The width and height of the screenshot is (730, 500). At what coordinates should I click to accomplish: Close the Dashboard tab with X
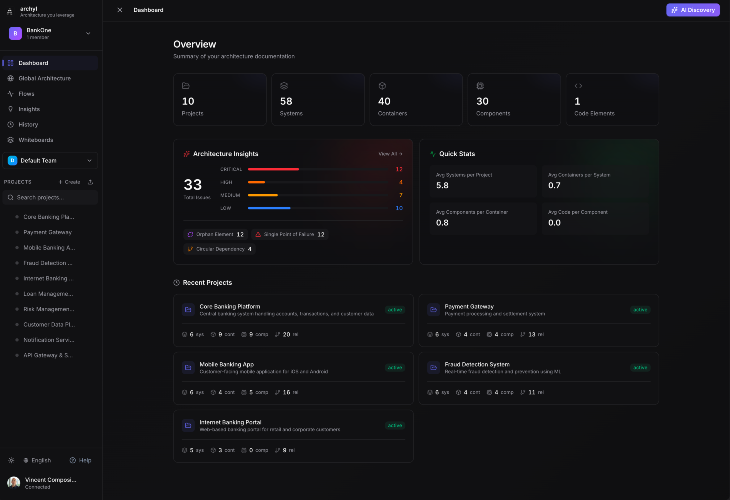(120, 10)
